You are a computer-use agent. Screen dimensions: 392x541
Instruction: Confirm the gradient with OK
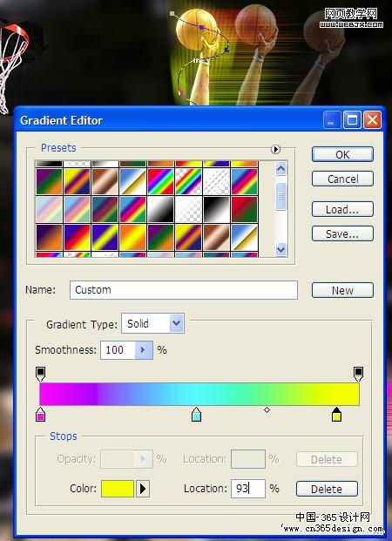(342, 154)
